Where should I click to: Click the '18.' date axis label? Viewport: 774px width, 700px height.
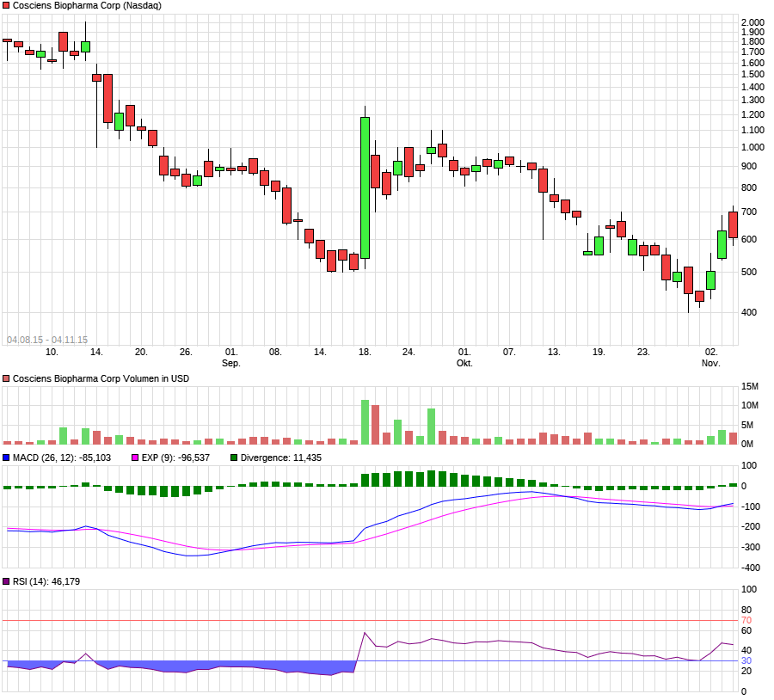(365, 353)
